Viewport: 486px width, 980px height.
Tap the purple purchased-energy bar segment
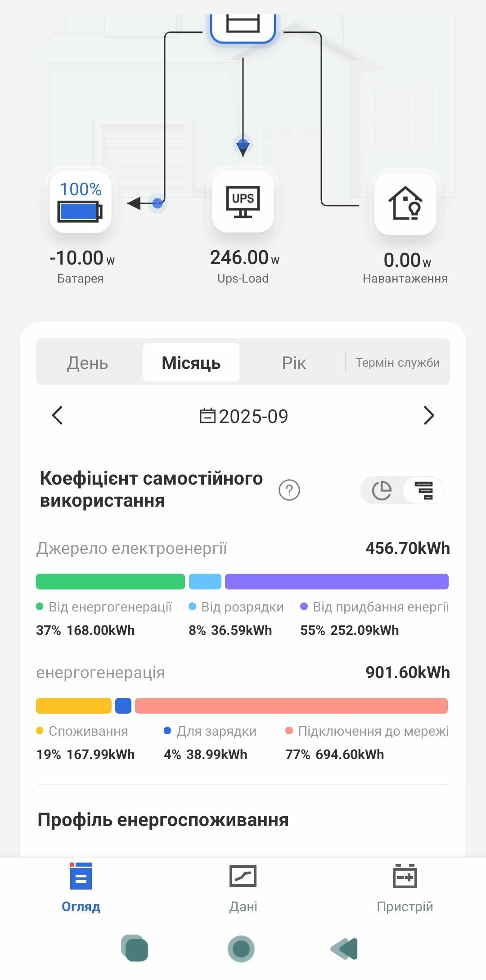click(337, 581)
